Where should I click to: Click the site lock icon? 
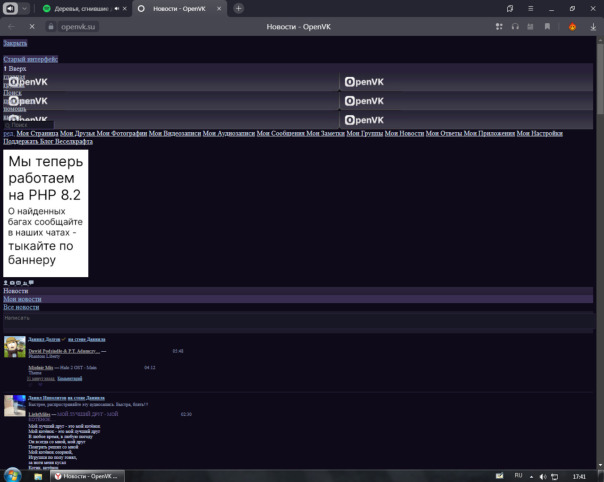click(x=50, y=27)
